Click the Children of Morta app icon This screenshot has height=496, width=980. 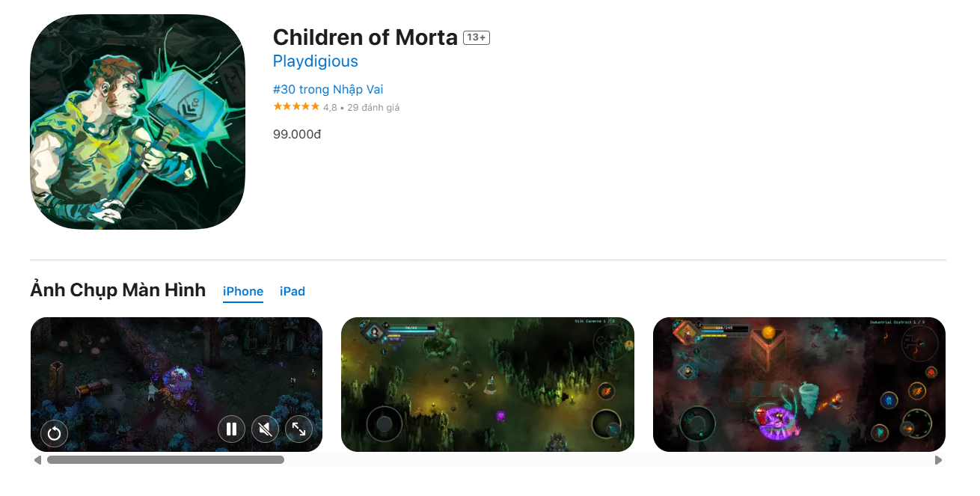pos(138,122)
